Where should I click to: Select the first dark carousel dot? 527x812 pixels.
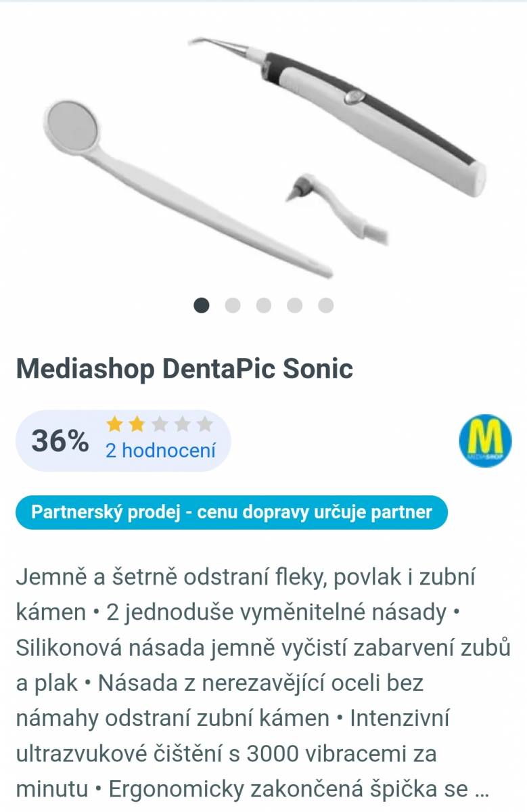[x=202, y=305]
